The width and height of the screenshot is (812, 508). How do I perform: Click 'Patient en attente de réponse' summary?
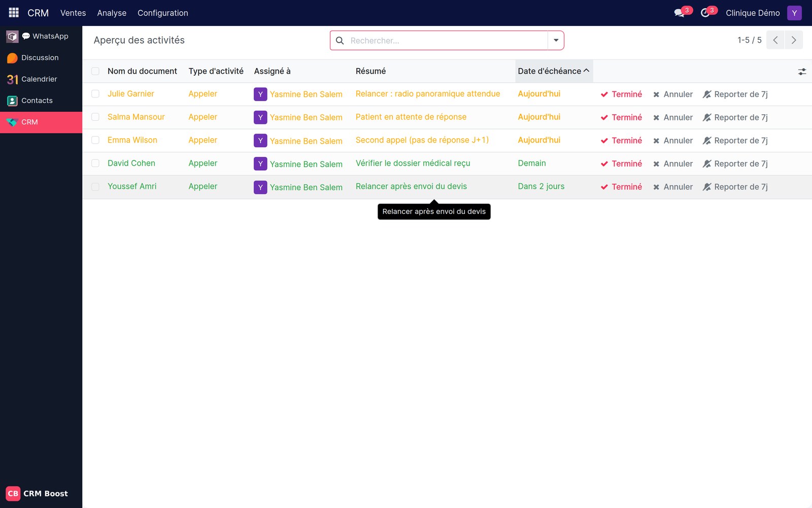coord(411,117)
